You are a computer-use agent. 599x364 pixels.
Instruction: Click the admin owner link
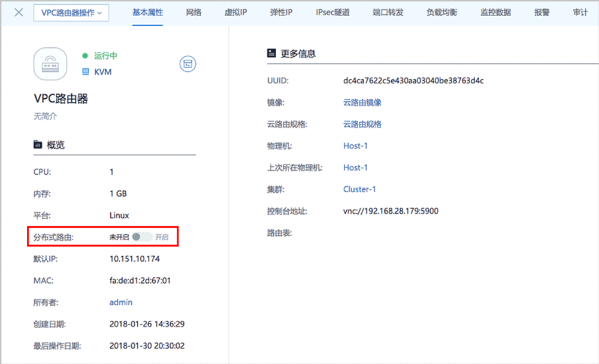click(121, 302)
